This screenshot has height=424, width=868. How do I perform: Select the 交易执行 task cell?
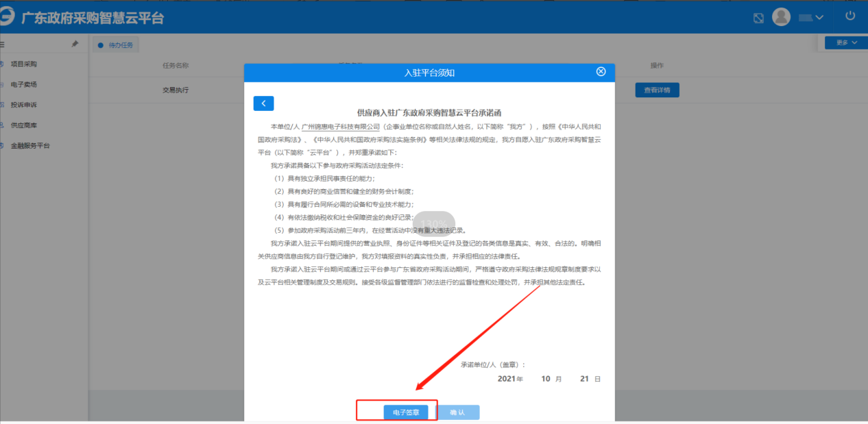[176, 90]
